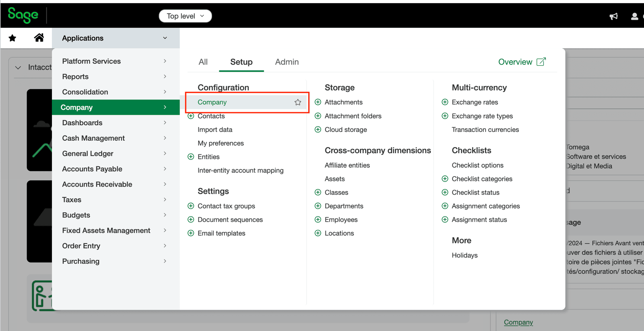Add Assignment status plus icon
This screenshot has width=644, height=331.
tap(445, 220)
